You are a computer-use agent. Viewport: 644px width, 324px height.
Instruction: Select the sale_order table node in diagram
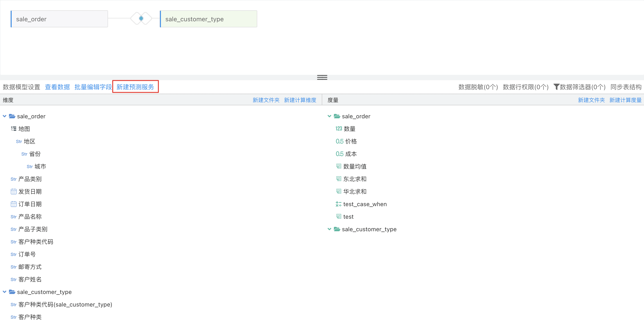click(59, 19)
